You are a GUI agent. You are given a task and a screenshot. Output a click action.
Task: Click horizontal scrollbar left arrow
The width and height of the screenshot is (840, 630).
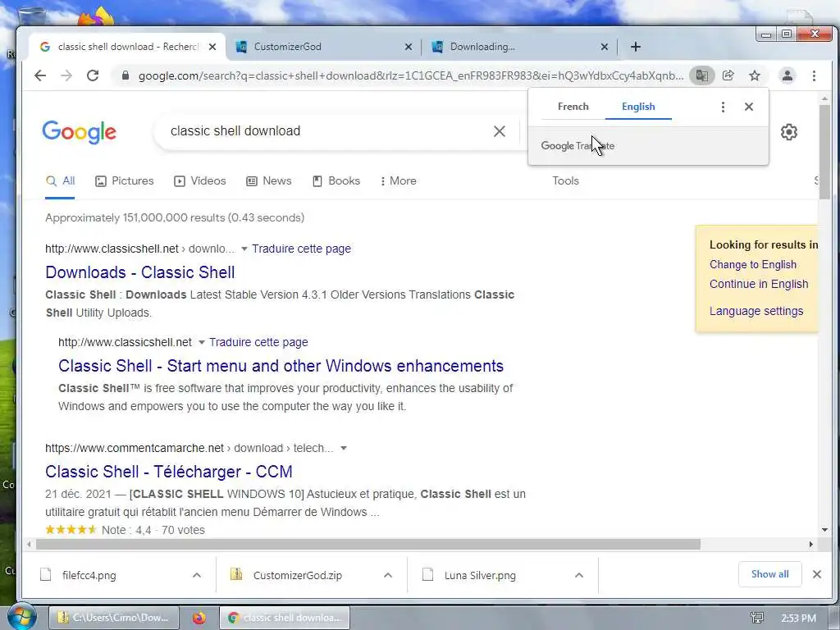(x=29, y=545)
